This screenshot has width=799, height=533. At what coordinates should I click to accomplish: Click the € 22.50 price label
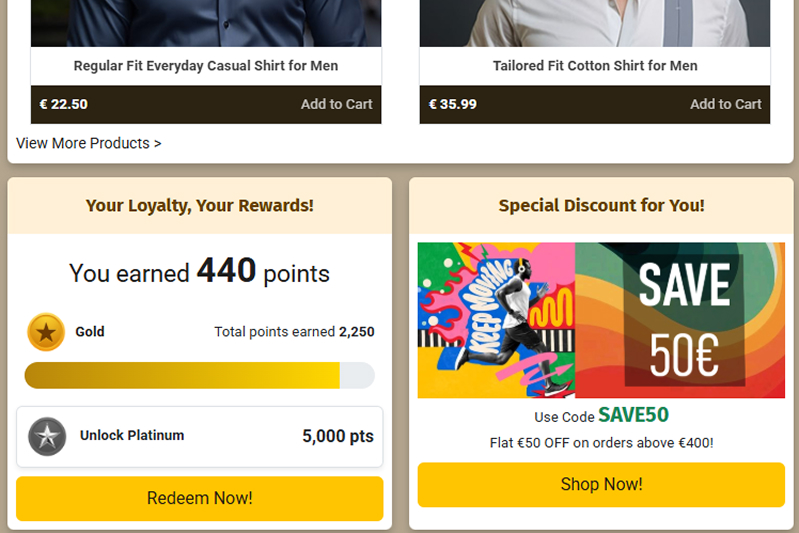64,104
